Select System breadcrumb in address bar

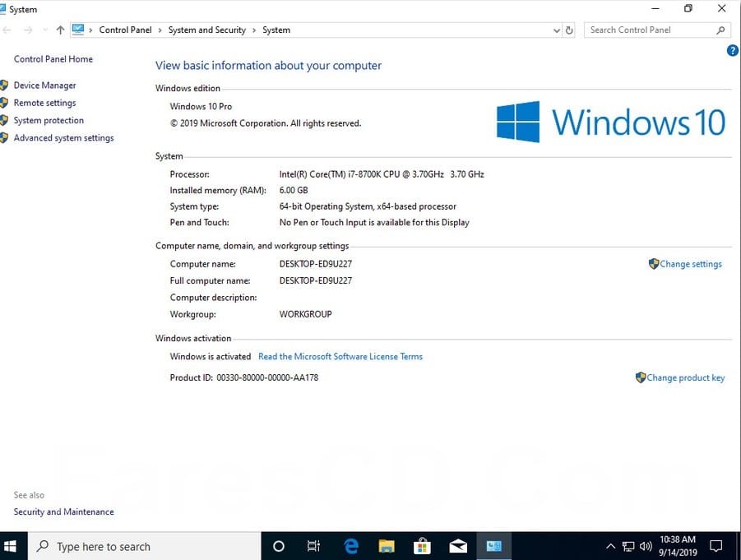click(x=276, y=30)
